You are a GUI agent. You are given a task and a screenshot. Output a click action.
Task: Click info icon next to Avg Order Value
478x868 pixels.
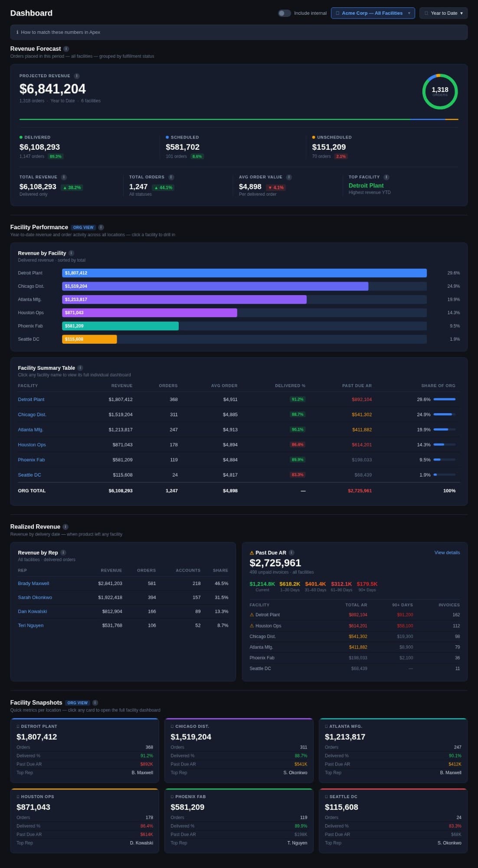289,177
